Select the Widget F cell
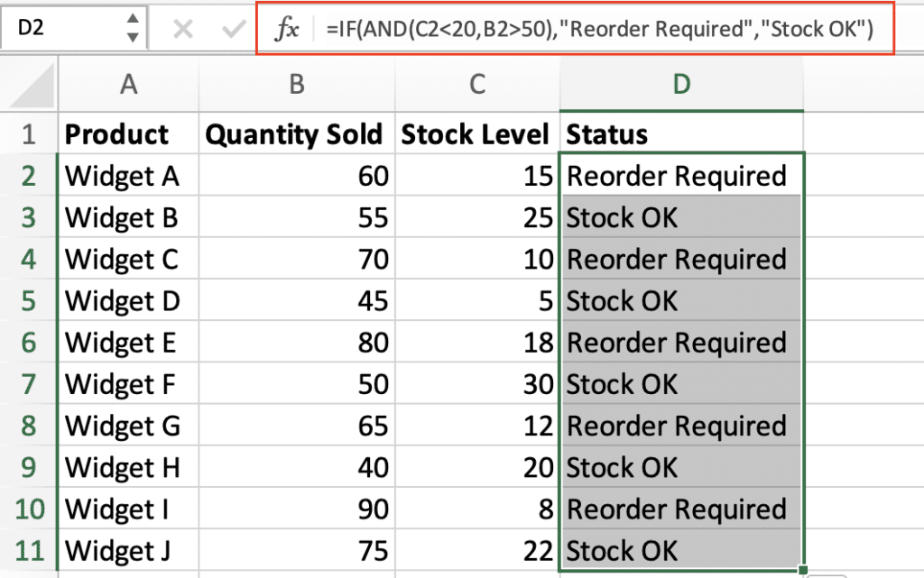 tap(128, 384)
